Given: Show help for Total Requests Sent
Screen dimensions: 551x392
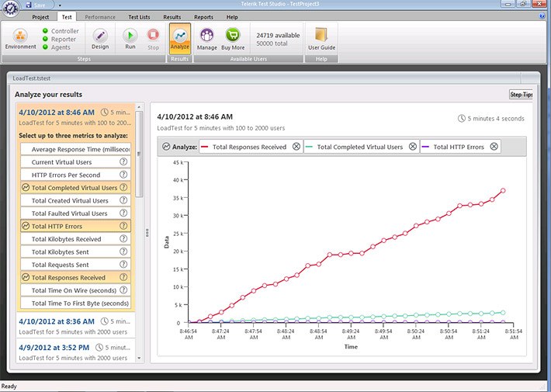Looking at the screenshot, I should point(123,265).
